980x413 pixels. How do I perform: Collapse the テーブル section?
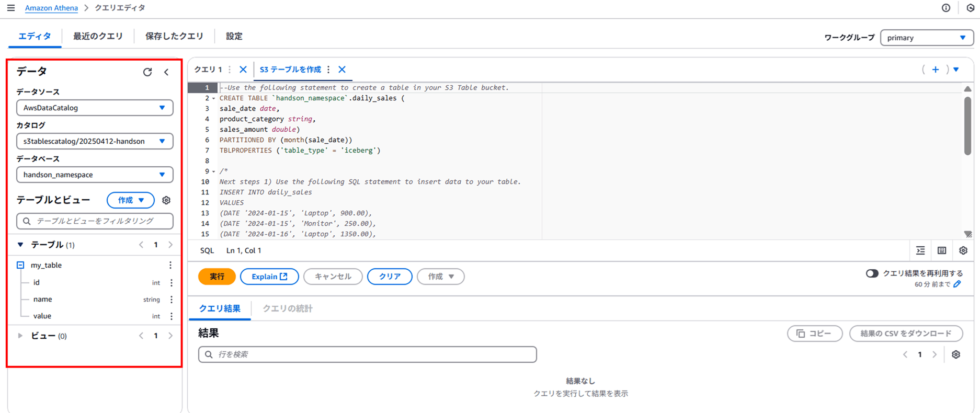20,245
